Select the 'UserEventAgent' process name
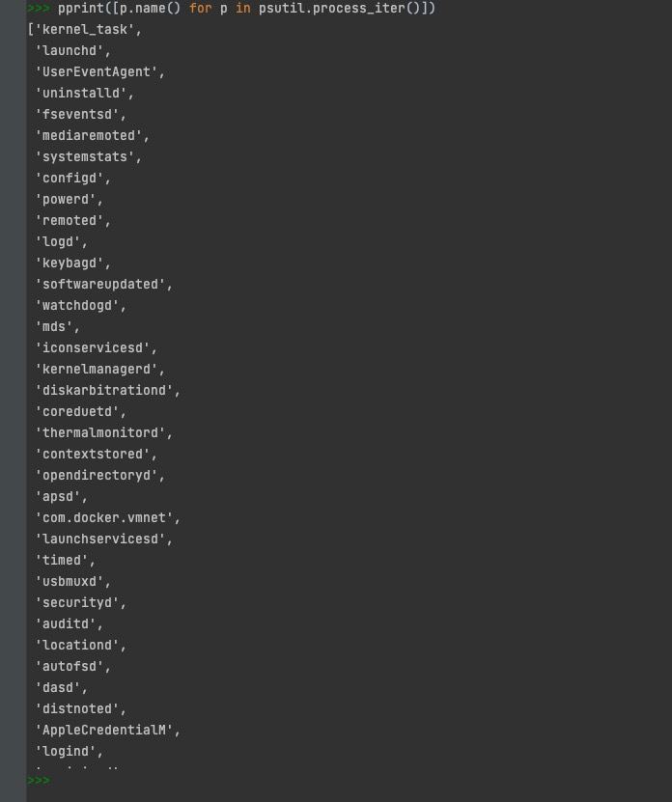672x802 pixels. tap(99, 72)
